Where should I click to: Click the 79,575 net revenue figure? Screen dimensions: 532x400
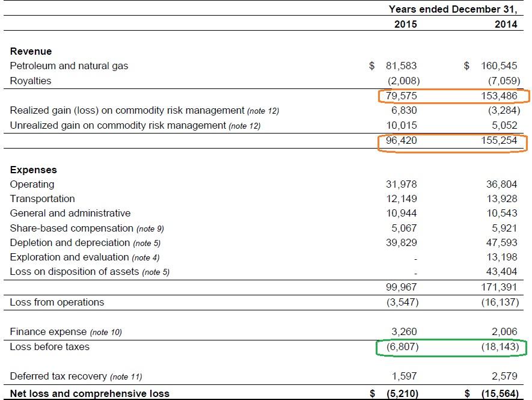tap(401, 96)
